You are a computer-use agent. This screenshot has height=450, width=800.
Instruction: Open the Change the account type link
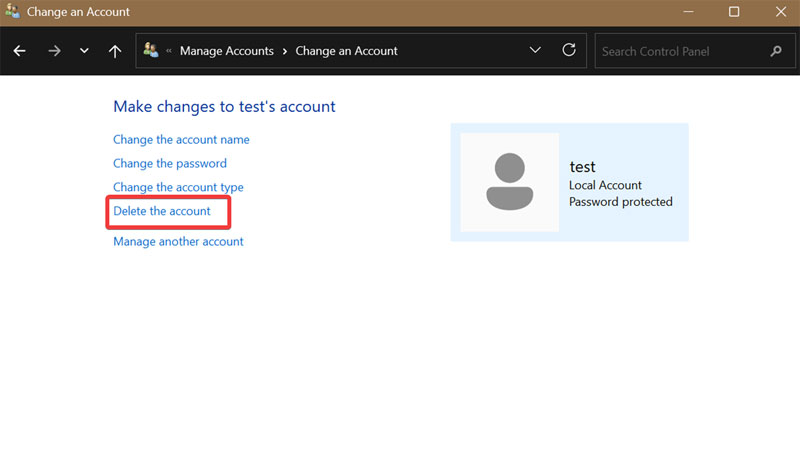click(x=178, y=188)
